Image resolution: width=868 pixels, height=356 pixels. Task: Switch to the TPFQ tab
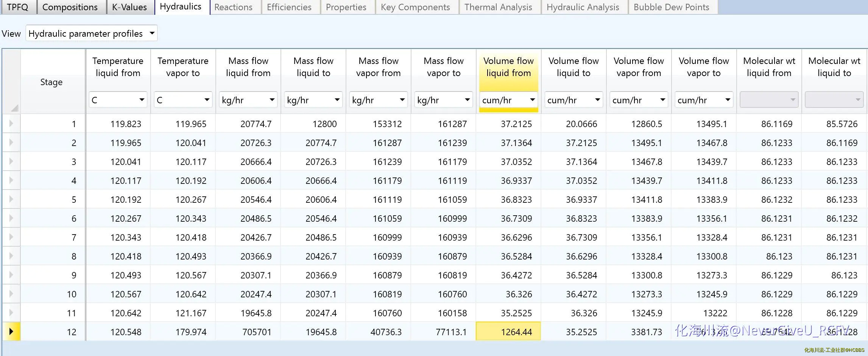18,7
